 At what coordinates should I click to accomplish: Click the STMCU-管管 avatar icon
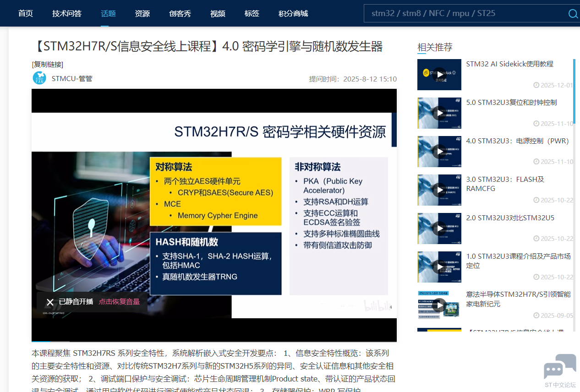coord(39,78)
